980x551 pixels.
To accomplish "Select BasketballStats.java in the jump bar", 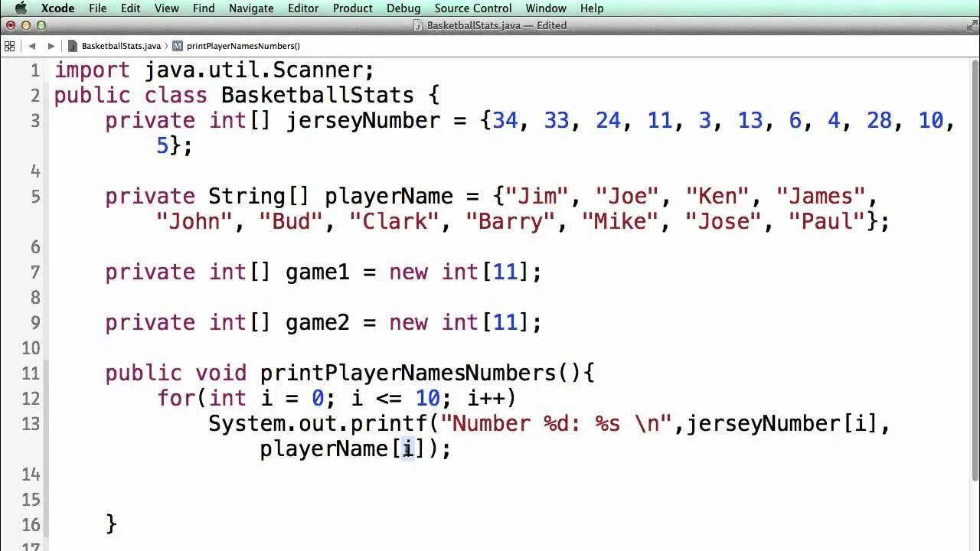I will [121, 46].
